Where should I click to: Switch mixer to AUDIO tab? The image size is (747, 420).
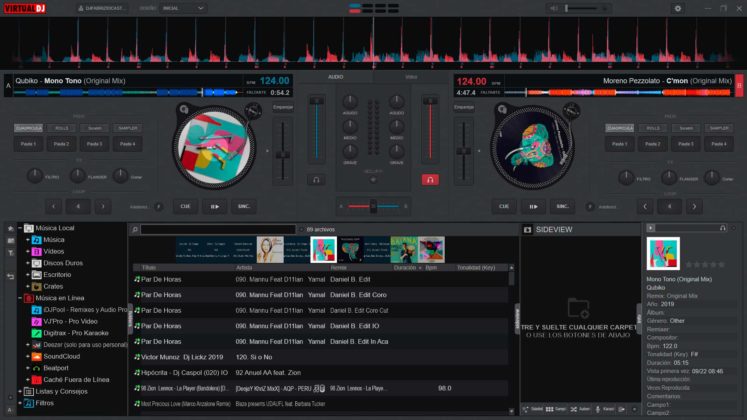(335, 77)
